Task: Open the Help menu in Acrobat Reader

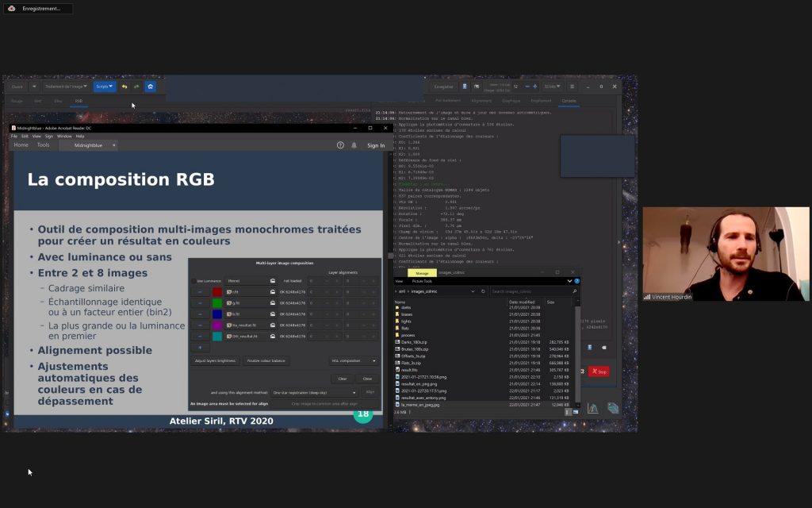Action: point(80,137)
